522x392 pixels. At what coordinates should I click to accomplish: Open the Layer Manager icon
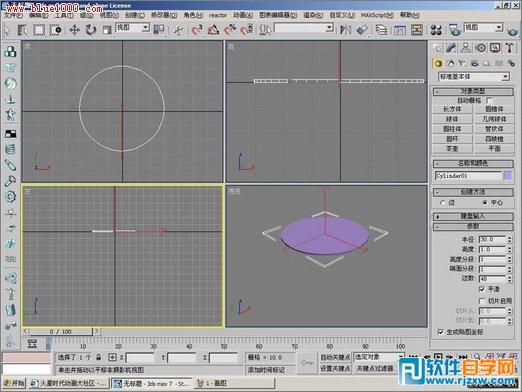[381, 30]
